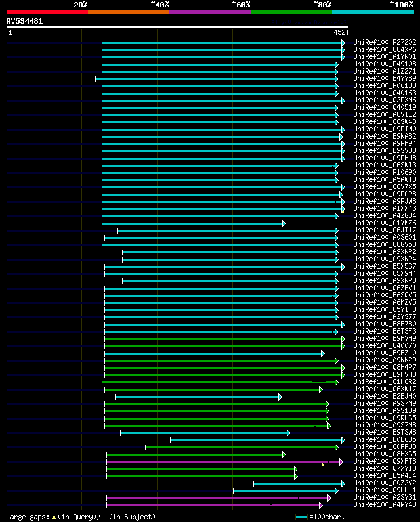The image size is (420, 522).
Task: Select the UniRef100_Q9LLL1 label
Action: click(x=385, y=490)
